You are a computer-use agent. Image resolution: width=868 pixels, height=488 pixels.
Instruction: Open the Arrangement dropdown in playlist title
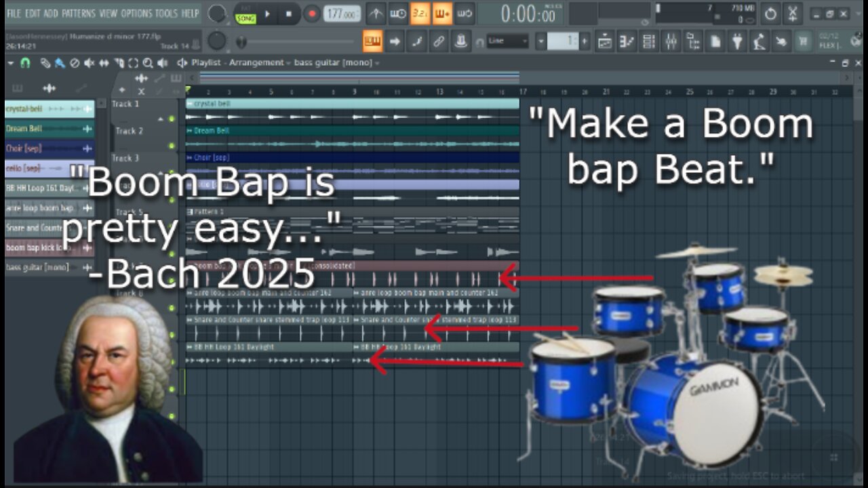[260, 63]
